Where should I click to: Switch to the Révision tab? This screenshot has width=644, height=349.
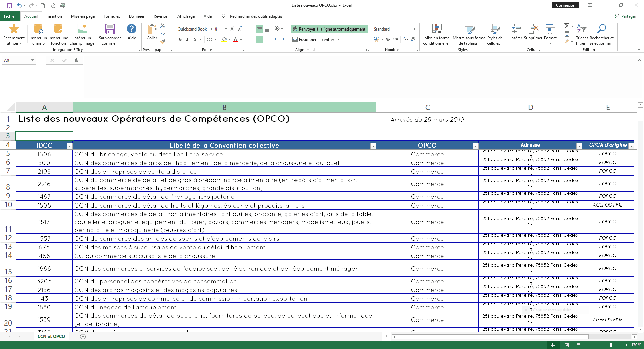pos(161,16)
